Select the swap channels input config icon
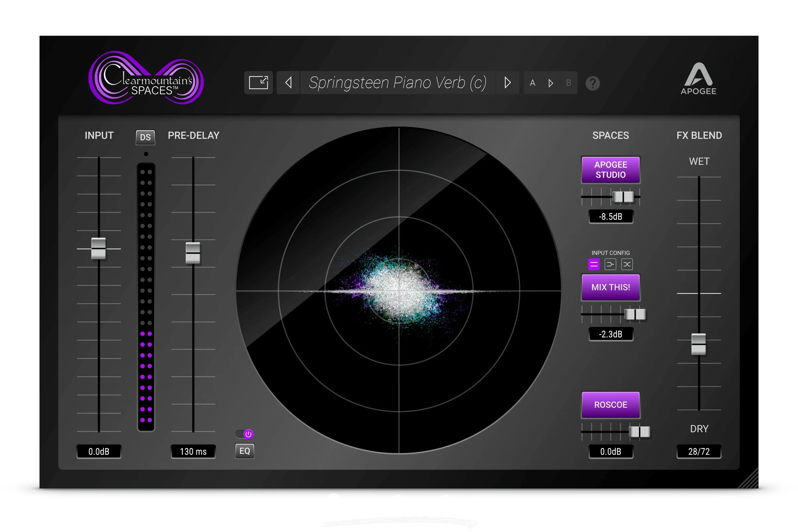Screen dimensions: 798x532 click(627, 264)
